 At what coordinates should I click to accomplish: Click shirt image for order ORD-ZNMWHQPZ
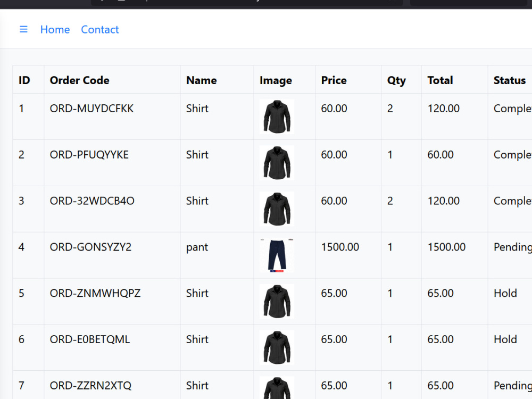[277, 301]
